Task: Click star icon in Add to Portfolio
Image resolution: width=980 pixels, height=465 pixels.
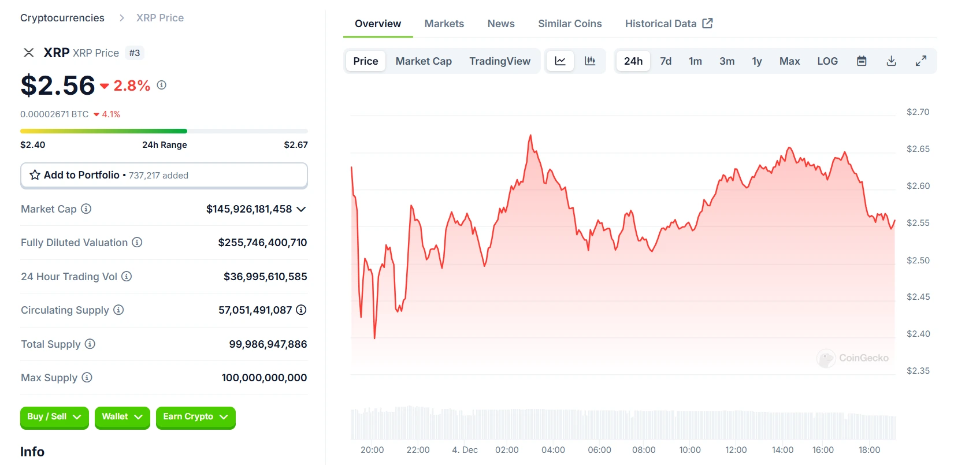Action: coord(35,175)
